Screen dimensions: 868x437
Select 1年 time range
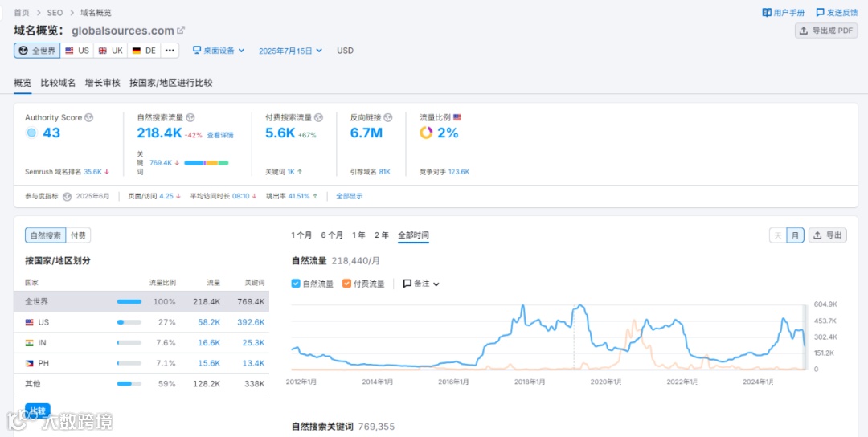click(x=358, y=235)
